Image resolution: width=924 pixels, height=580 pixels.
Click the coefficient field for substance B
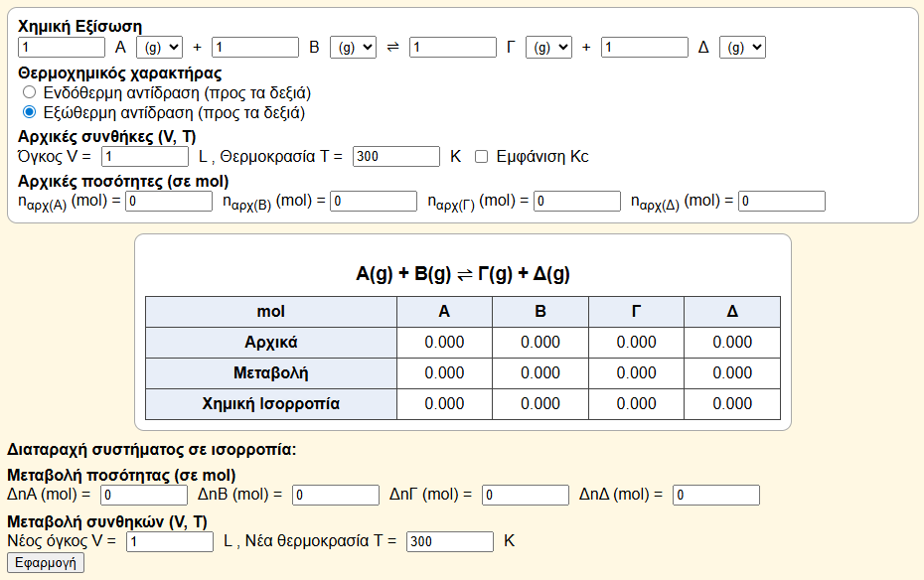[x=255, y=47]
